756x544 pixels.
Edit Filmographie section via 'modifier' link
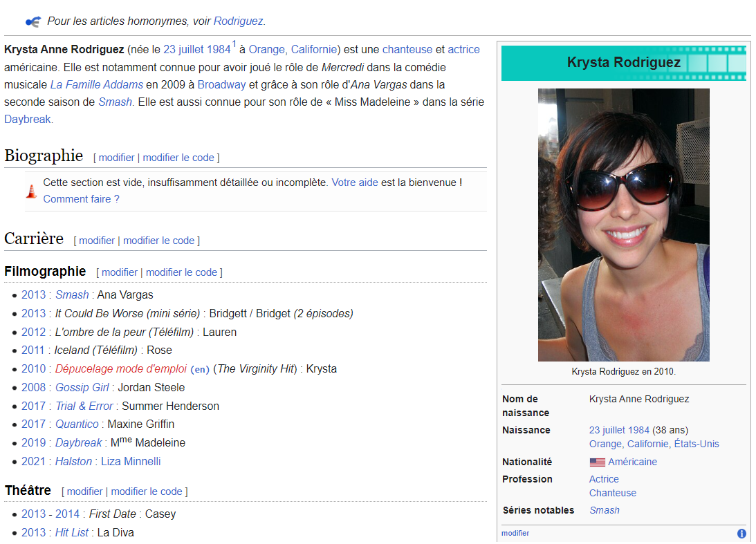(x=119, y=272)
